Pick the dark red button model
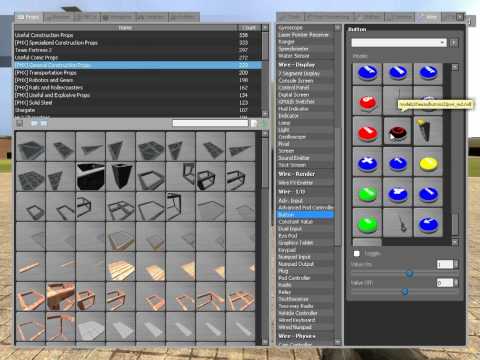Image resolution: width=480 pixels, height=360 pixels. tap(397, 131)
